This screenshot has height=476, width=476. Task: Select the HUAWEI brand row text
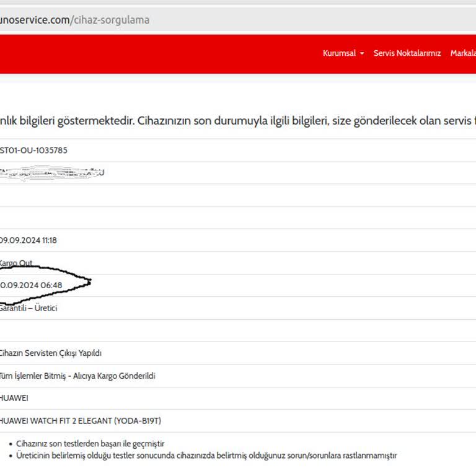pos(14,398)
